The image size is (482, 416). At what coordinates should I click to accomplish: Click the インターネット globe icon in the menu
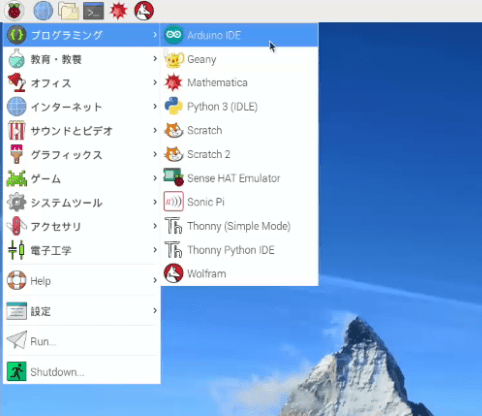[x=16, y=107]
